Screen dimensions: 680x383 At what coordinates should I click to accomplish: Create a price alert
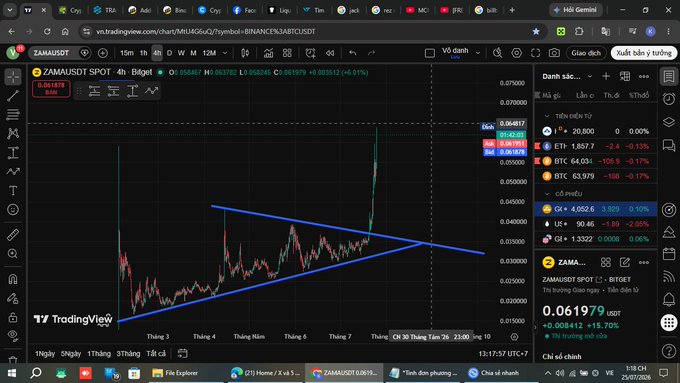click(311, 53)
